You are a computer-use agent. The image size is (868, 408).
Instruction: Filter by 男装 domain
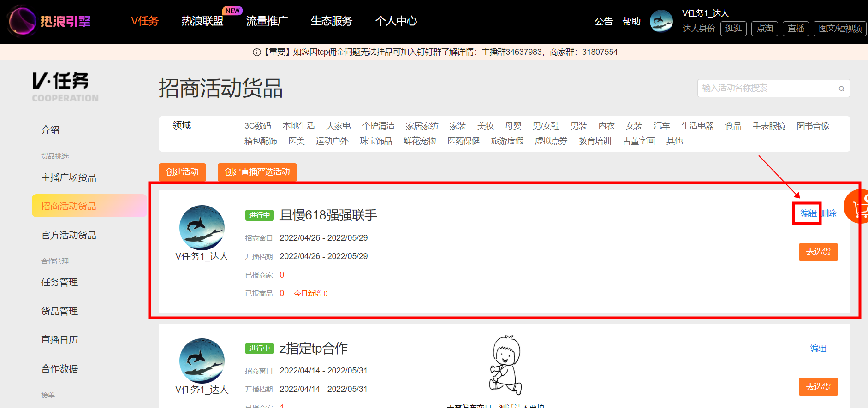point(579,126)
